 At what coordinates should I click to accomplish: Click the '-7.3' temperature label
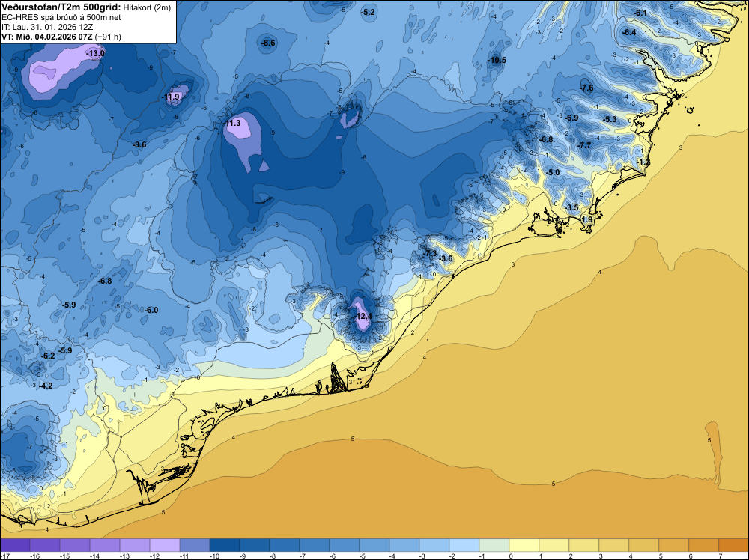(429, 253)
